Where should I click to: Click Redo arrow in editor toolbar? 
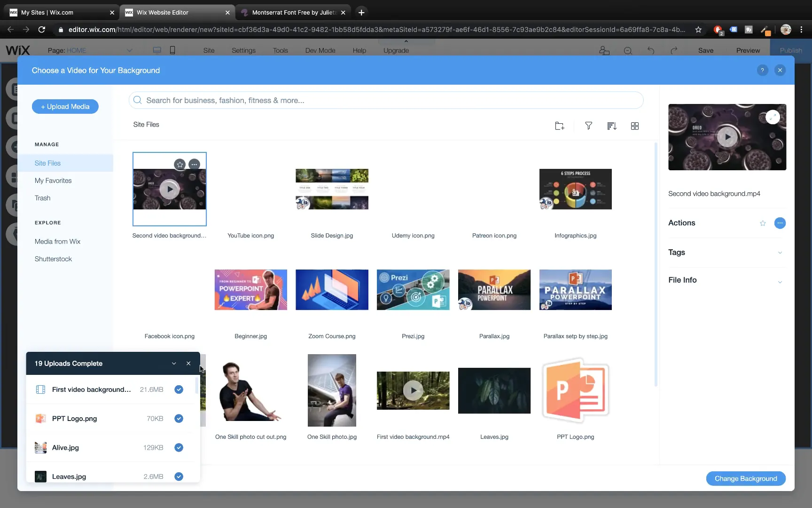coord(674,50)
